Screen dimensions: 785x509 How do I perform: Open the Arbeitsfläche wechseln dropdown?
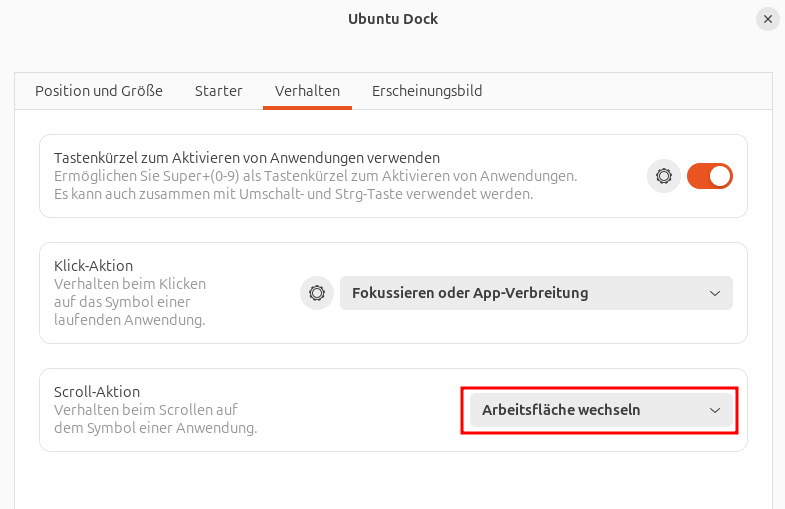pyautogui.click(x=599, y=410)
